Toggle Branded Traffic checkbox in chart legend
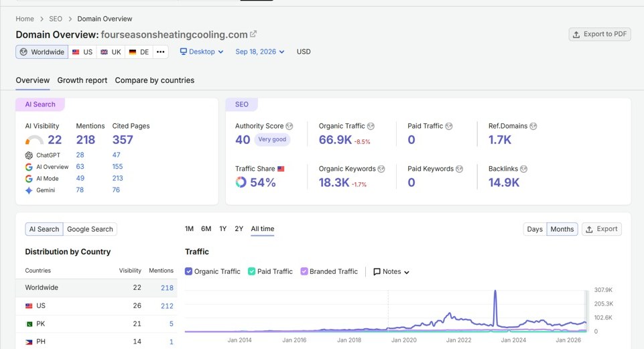644x349 pixels. pyautogui.click(x=304, y=271)
